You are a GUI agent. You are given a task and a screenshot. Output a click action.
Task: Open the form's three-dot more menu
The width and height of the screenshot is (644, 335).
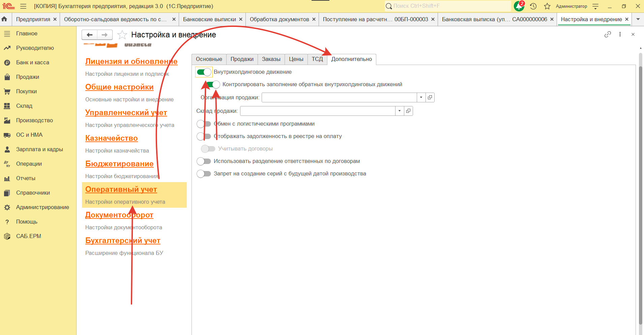click(620, 34)
